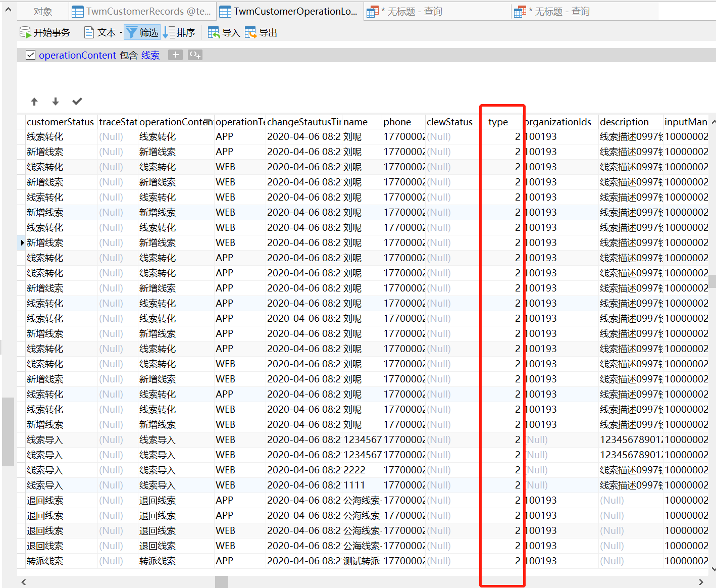Move filter condition up with up arrow
The width and height of the screenshot is (716, 588).
[x=34, y=102]
